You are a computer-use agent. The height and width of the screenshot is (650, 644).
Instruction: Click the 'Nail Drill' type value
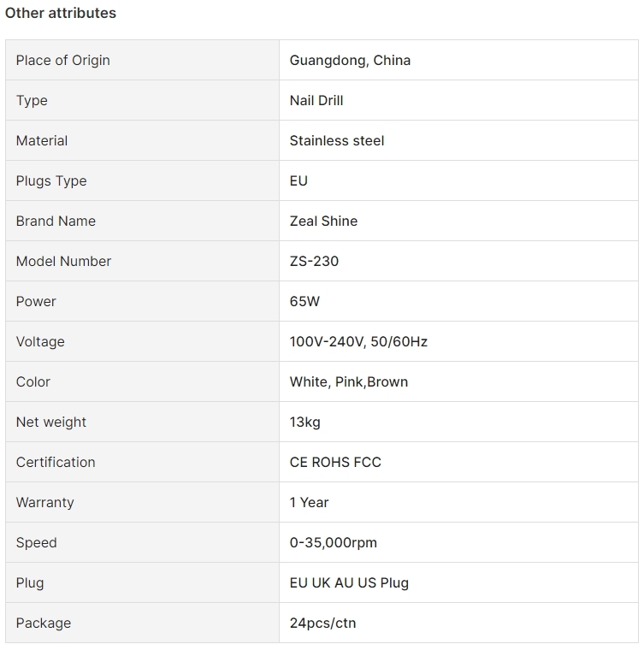tap(316, 101)
